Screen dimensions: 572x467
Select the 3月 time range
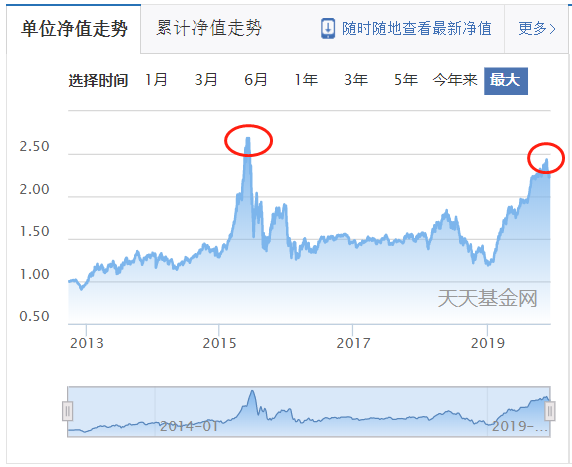pos(206,80)
